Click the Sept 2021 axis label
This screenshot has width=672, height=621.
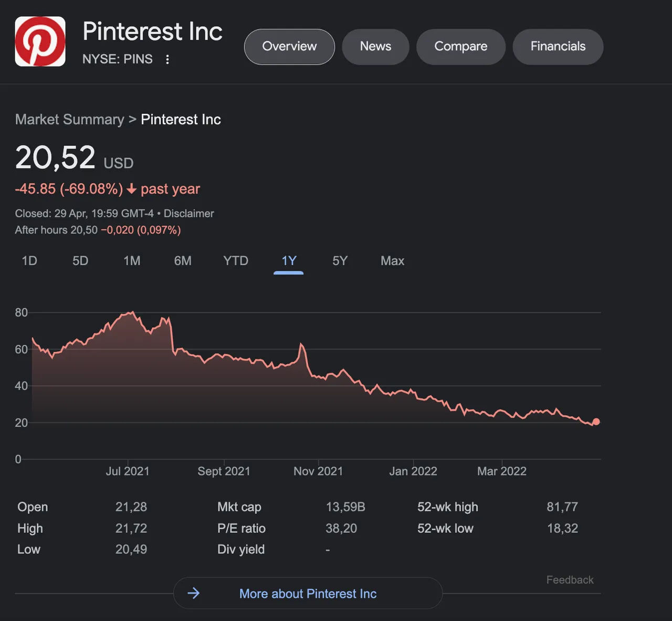click(x=224, y=471)
